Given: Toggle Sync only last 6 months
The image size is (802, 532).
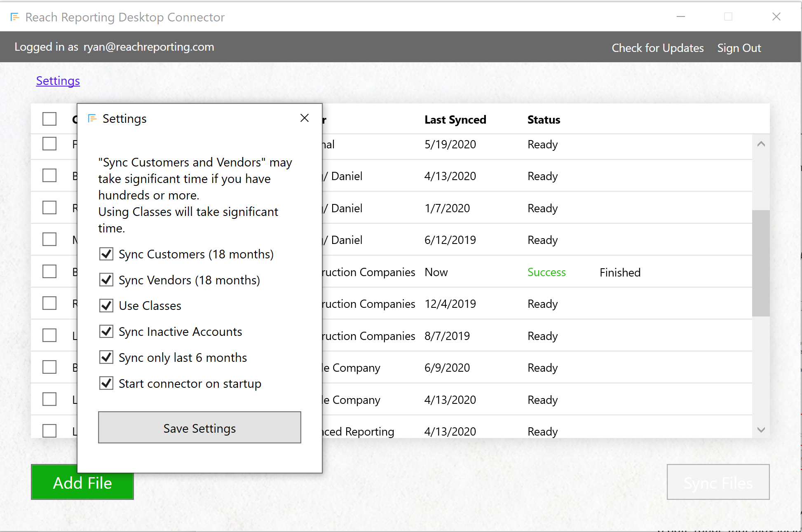Looking at the screenshot, I should tap(106, 357).
